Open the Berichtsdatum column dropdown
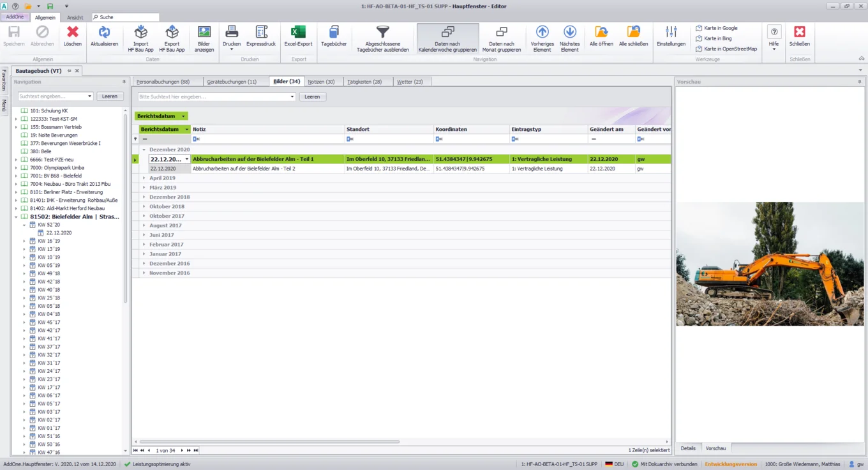 [x=186, y=128]
